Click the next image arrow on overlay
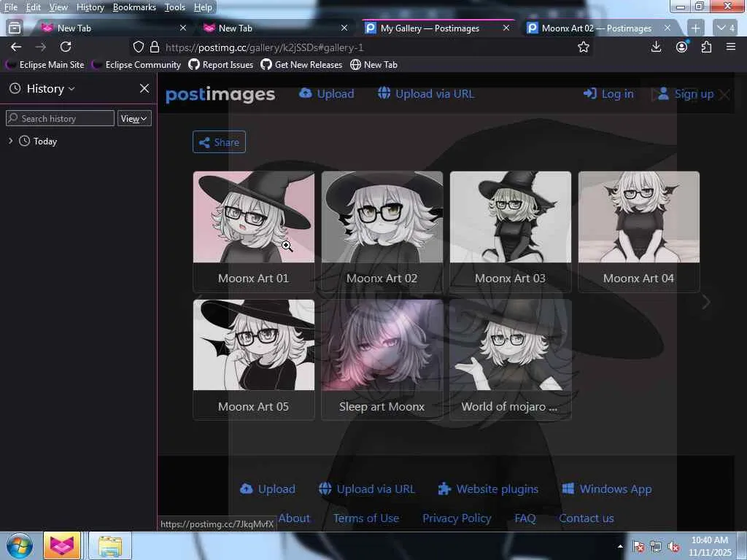Image resolution: width=747 pixels, height=560 pixels. [x=706, y=302]
